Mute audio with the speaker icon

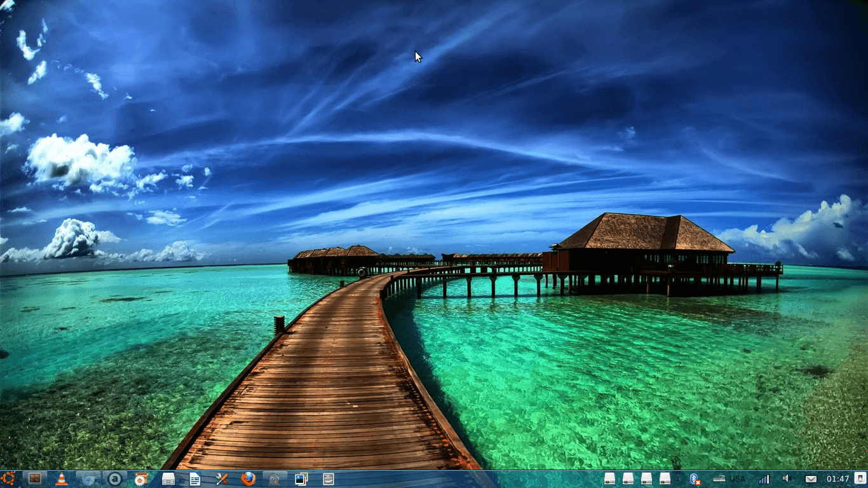point(787,479)
